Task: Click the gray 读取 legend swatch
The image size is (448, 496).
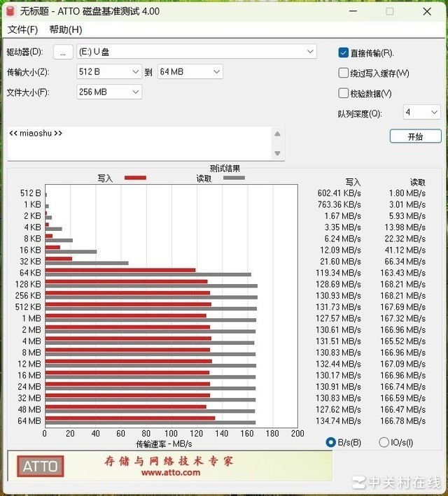Action: 234,178
